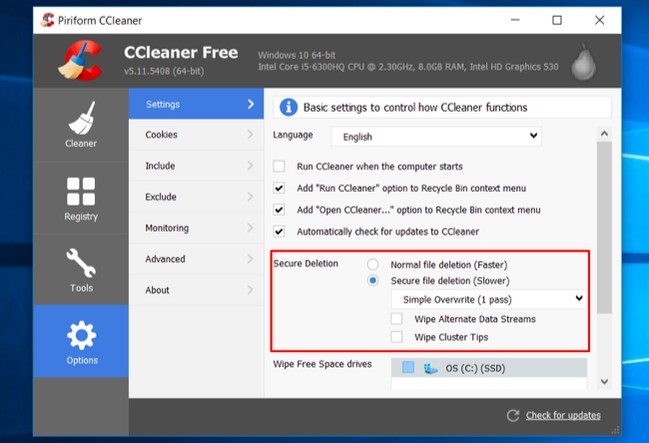Click chevron next to Cookies
Image resolution: width=649 pixels, height=443 pixels.
tap(250, 135)
